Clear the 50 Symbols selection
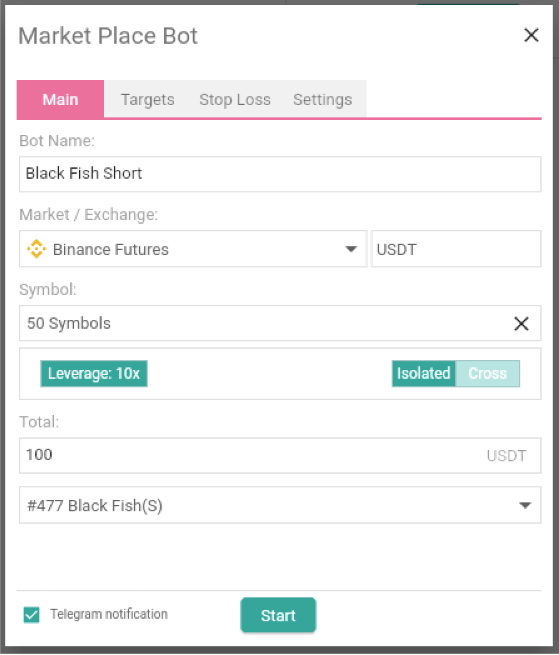Screen dimensions: 559x655 (x=521, y=323)
